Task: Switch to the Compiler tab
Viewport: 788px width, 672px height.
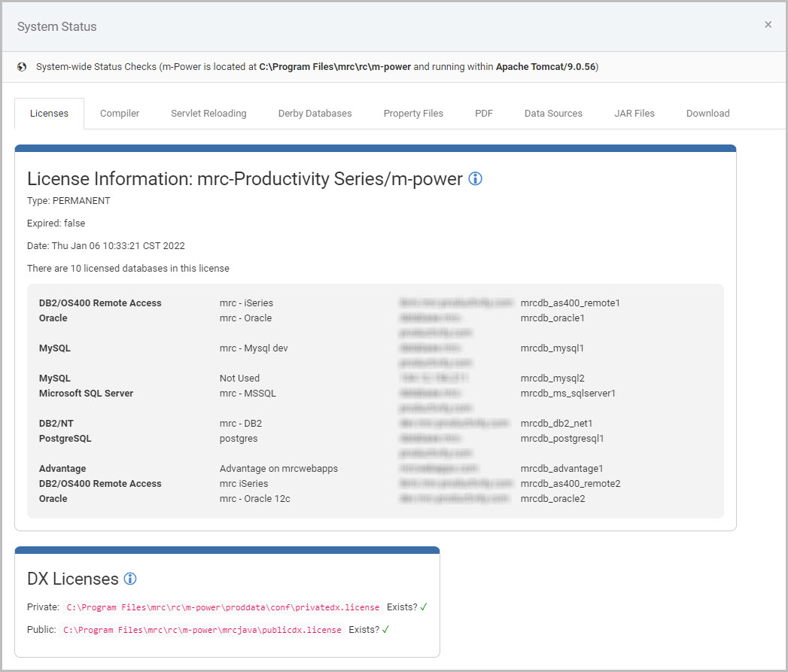Action: 120,114
